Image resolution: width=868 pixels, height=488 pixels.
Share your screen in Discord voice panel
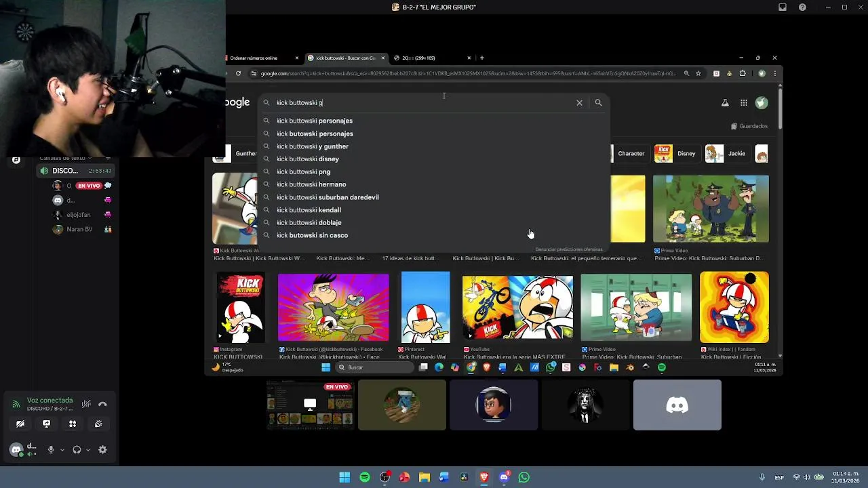tap(46, 424)
